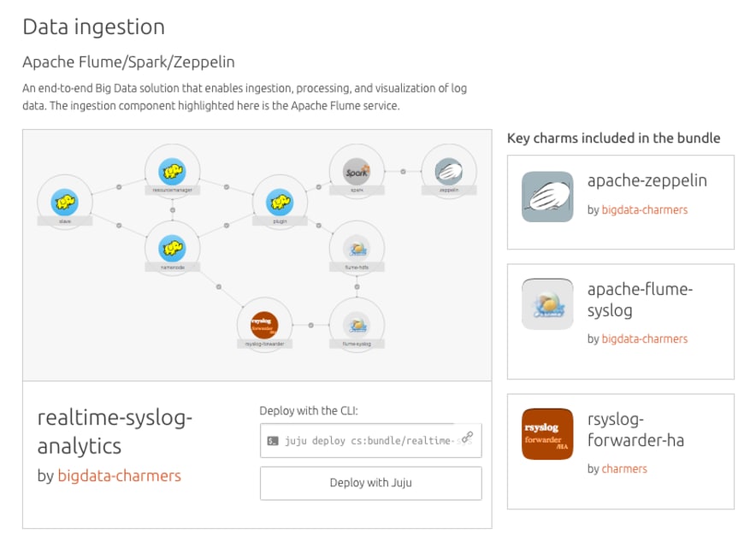Click the Spark node icon

357,172
